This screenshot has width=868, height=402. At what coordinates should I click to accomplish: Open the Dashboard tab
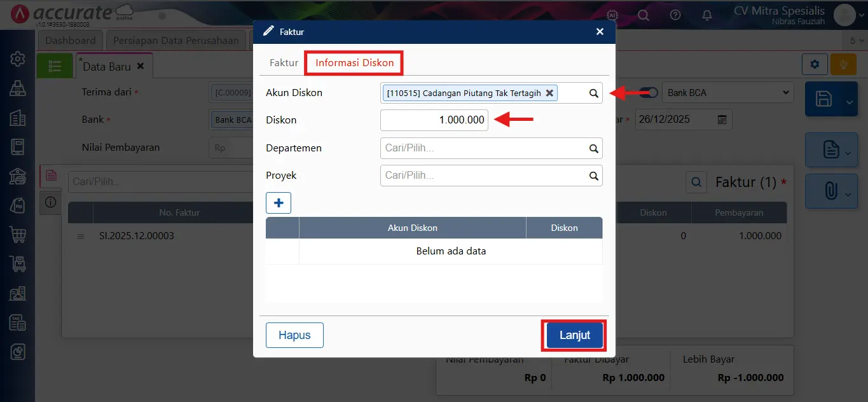pos(71,40)
